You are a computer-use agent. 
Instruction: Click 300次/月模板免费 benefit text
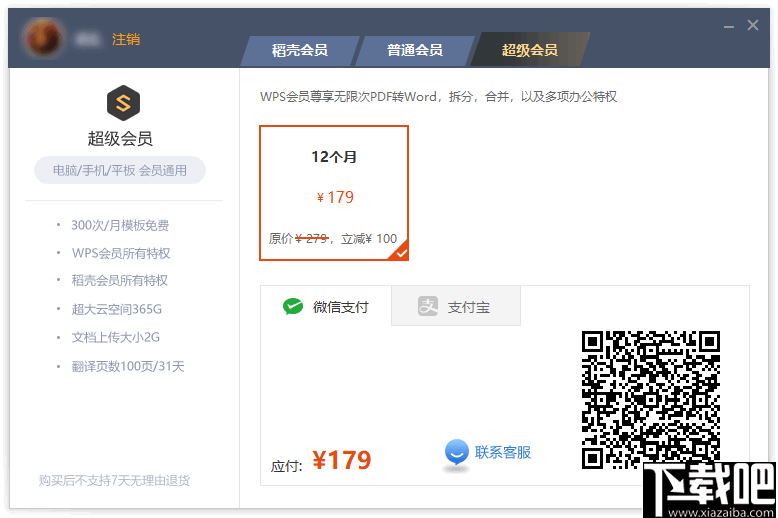point(120,225)
